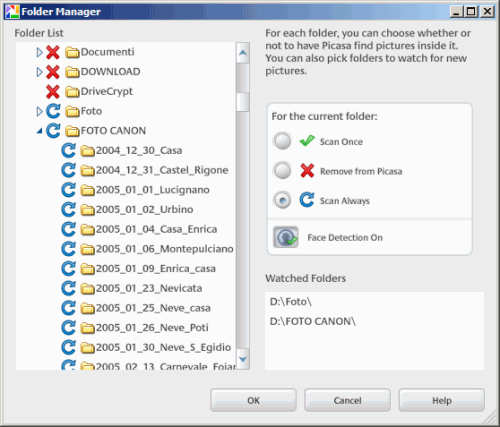Select the Remove from Picasa radio button

coord(282,171)
